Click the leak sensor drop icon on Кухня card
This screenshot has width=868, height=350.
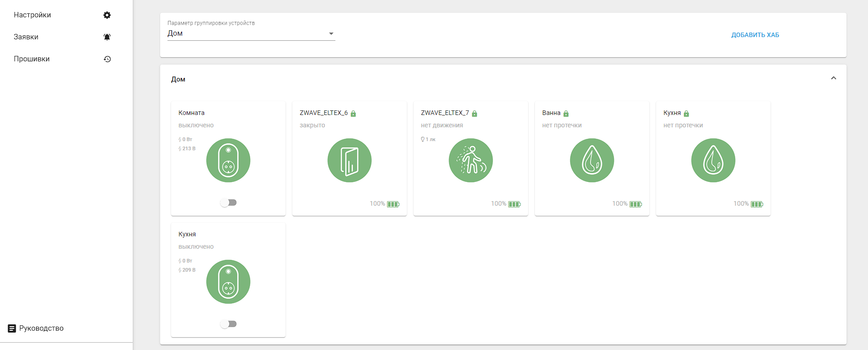click(713, 160)
